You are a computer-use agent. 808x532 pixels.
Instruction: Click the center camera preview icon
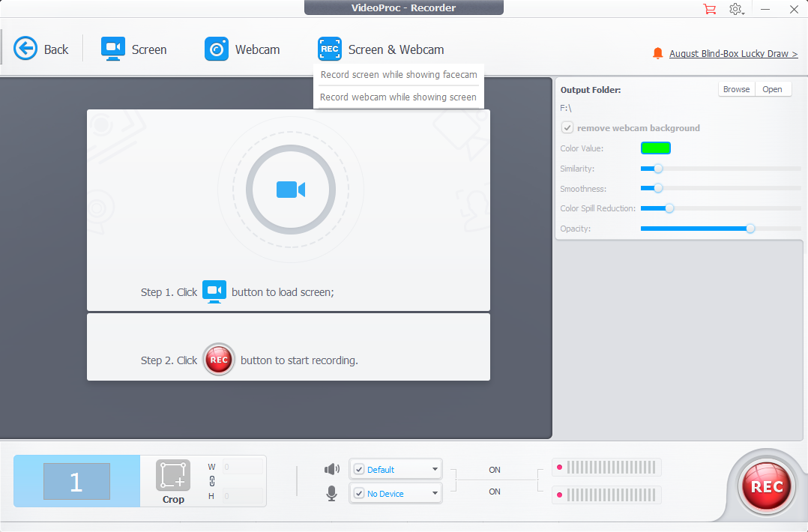(291, 190)
